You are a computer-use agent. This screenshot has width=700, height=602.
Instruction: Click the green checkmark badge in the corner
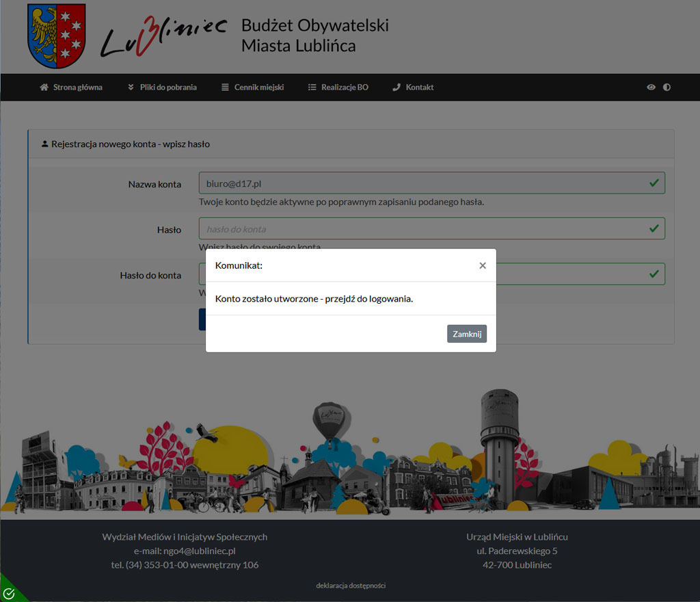pyautogui.click(x=9, y=593)
